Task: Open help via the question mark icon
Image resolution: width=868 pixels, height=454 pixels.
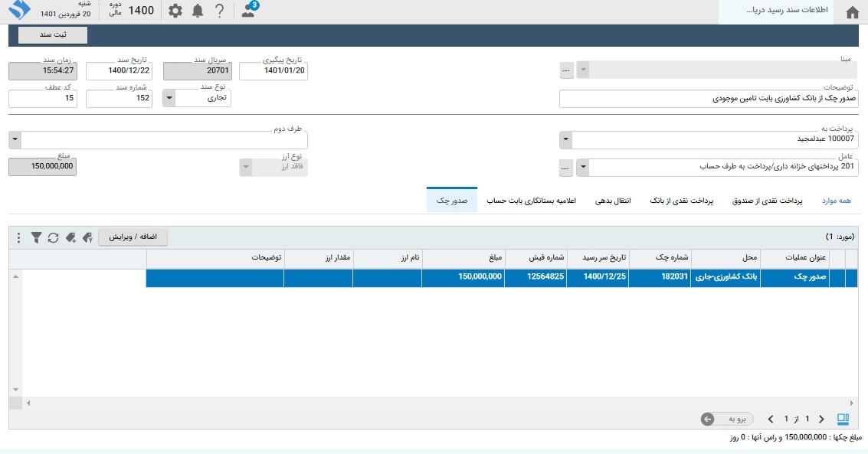Action: 220,11
